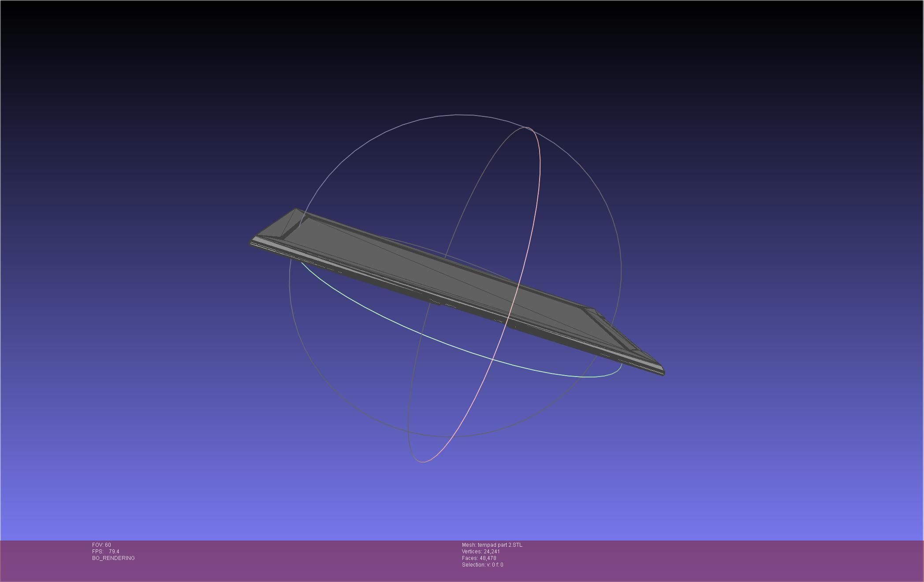
Task: Click the bottom of the pink ring
Action: (x=422, y=462)
